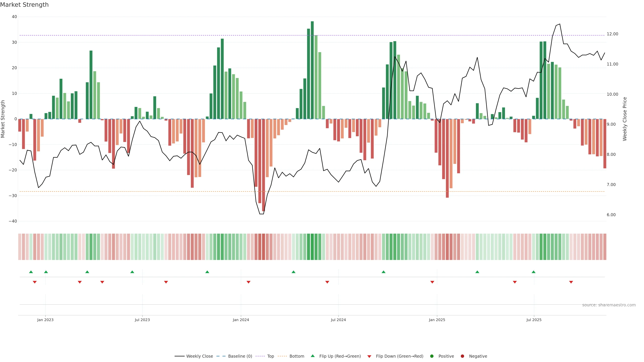
Task: Click the last red flip-down marker after Jul 2025
Action: pos(571,282)
